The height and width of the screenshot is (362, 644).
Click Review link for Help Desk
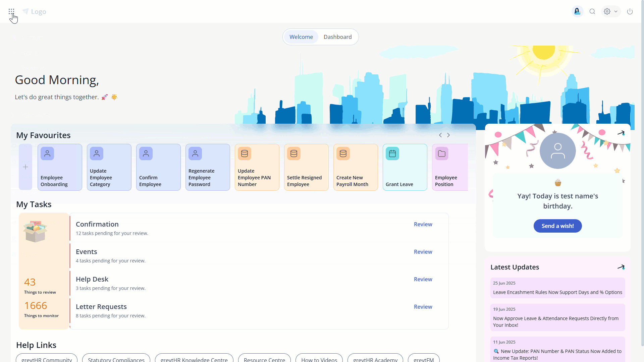423,279
